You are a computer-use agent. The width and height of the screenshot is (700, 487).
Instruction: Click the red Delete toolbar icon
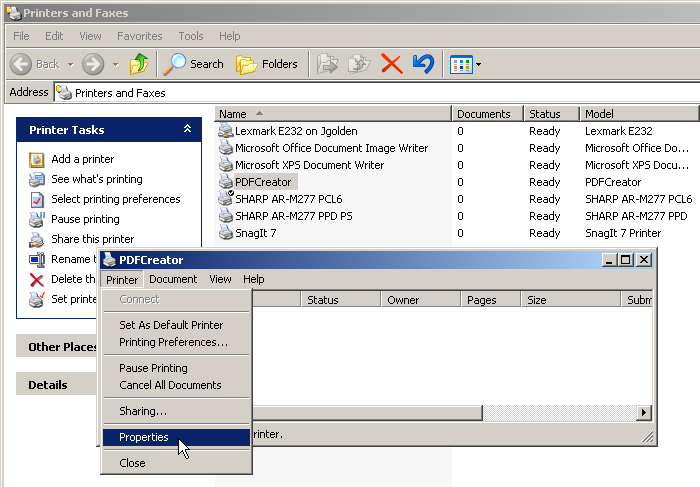click(x=392, y=64)
